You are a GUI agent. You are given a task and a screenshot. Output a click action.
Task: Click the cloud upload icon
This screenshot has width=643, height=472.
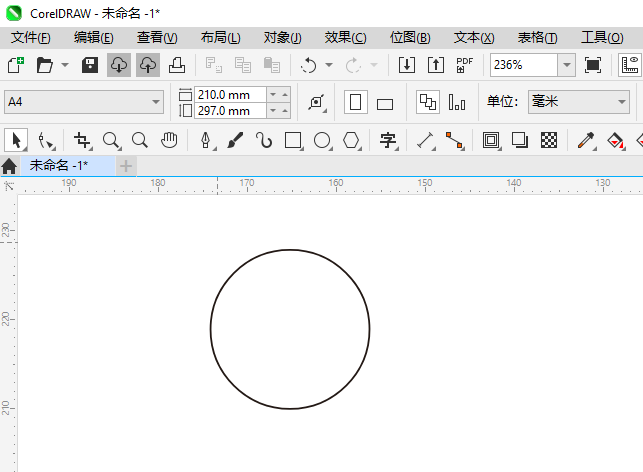tap(148, 65)
